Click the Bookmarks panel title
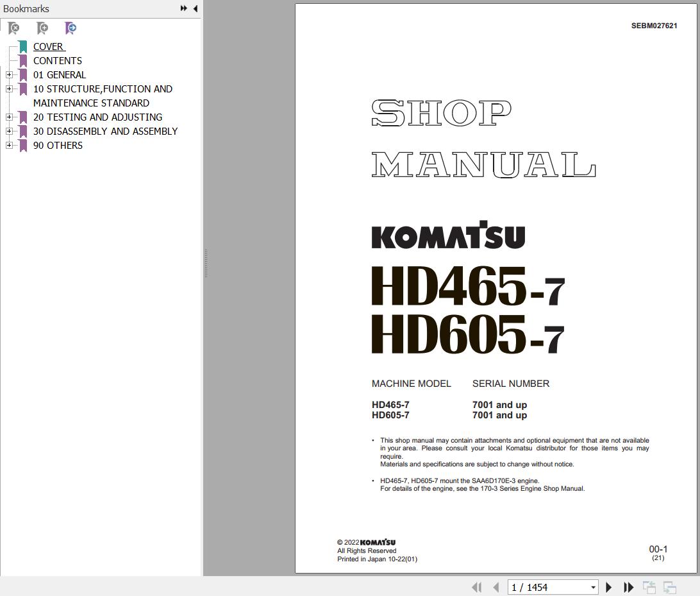 (26, 8)
